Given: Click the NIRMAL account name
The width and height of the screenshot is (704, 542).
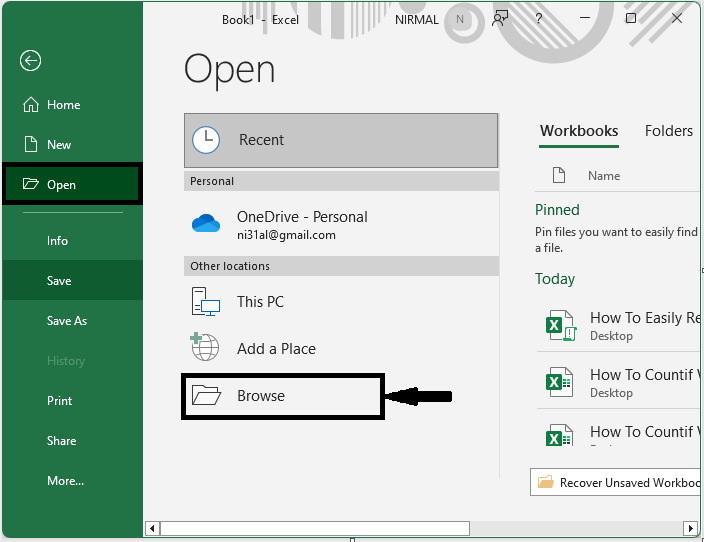Looking at the screenshot, I should [x=417, y=20].
